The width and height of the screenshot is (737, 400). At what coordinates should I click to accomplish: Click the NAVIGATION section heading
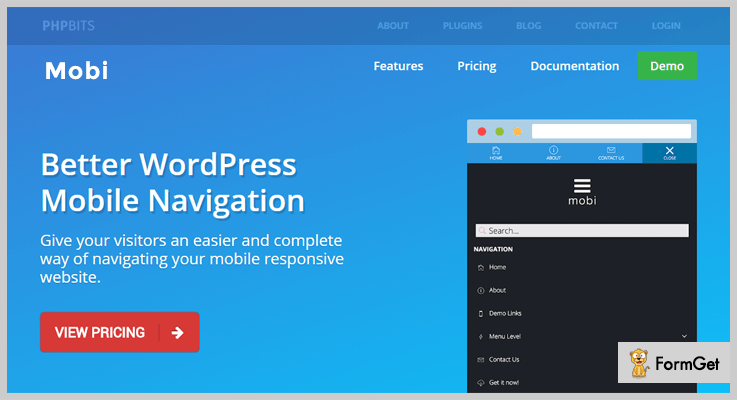pyautogui.click(x=493, y=249)
